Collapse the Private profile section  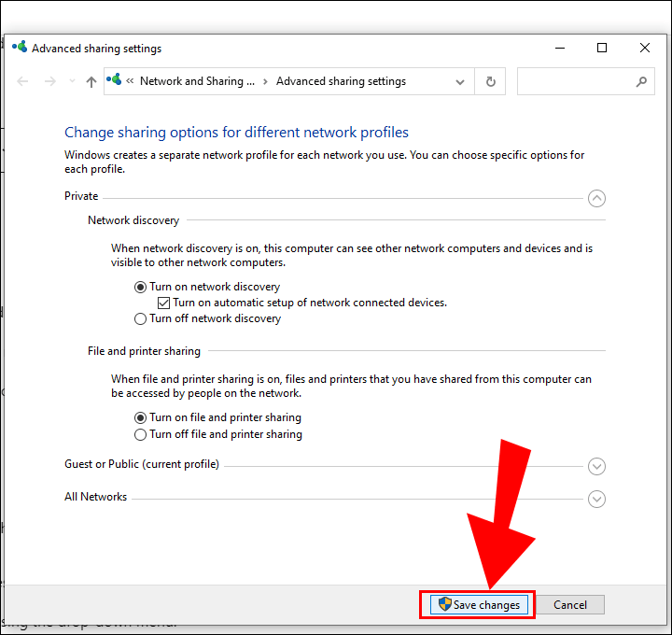[x=596, y=199]
